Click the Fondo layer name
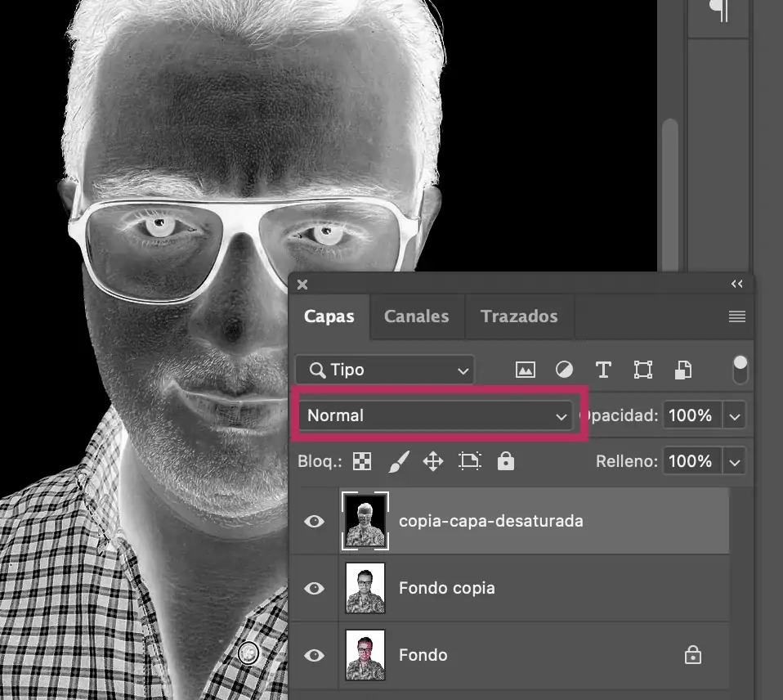Image resolution: width=783 pixels, height=700 pixels. click(423, 655)
